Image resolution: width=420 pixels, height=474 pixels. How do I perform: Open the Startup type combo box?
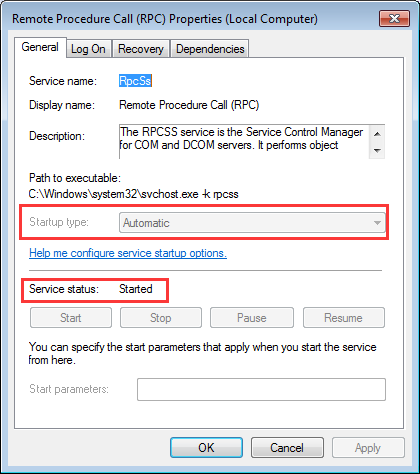[252, 223]
